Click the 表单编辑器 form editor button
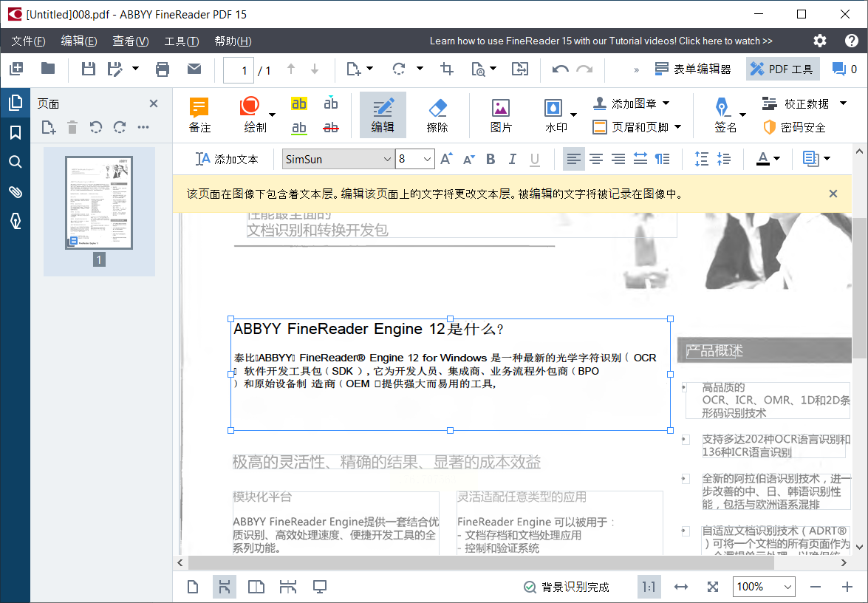 click(x=693, y=69)
